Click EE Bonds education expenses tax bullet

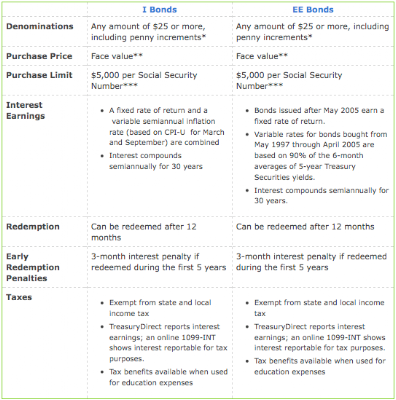click(320, 366)
